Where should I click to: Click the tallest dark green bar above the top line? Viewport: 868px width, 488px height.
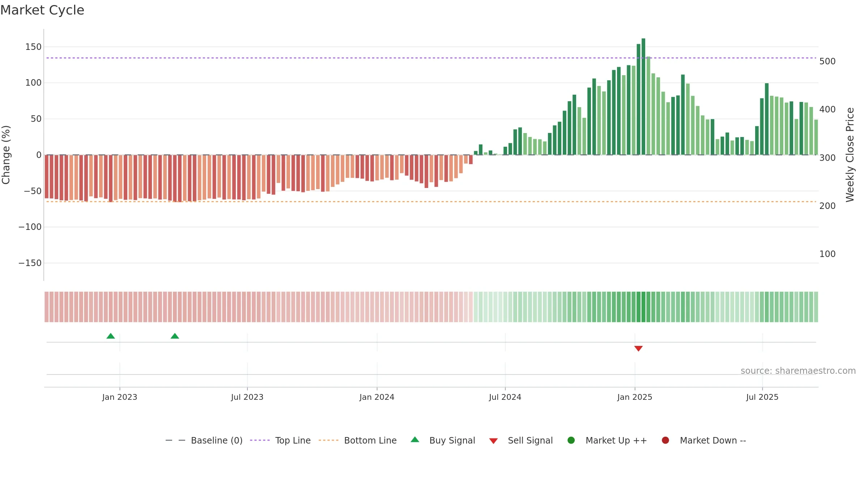point(643,97)
